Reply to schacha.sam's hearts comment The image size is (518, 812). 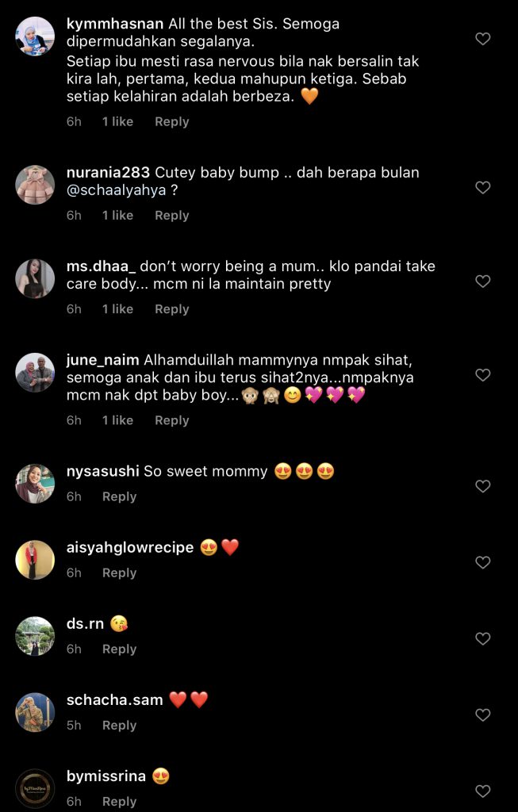point(119,726)
